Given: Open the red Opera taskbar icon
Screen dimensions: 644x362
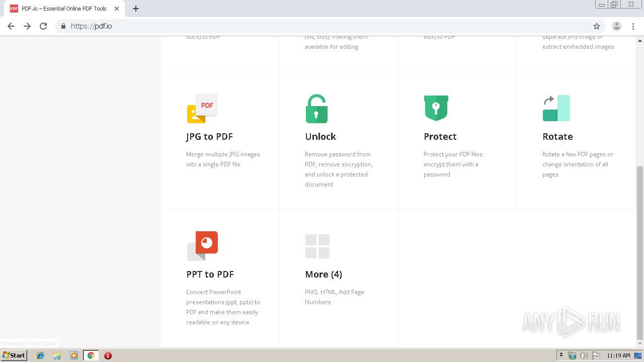Looking at the screenshot, I should pos(108,355).
